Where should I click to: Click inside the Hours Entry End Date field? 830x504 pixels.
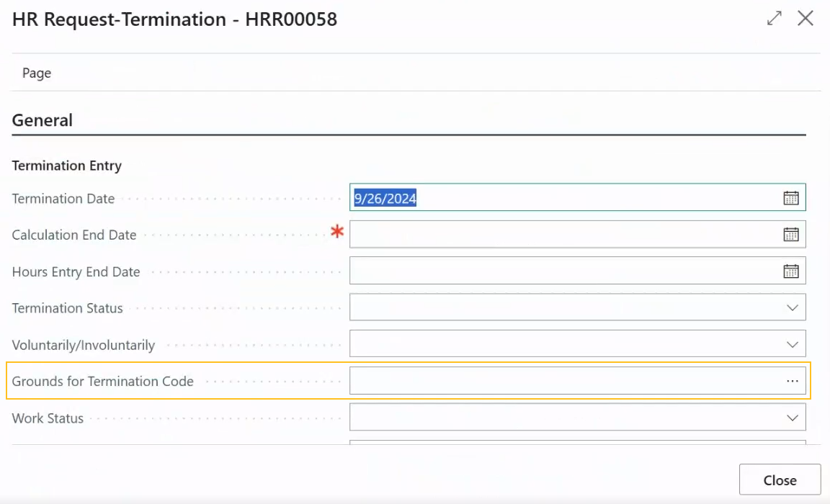point(540,271)
